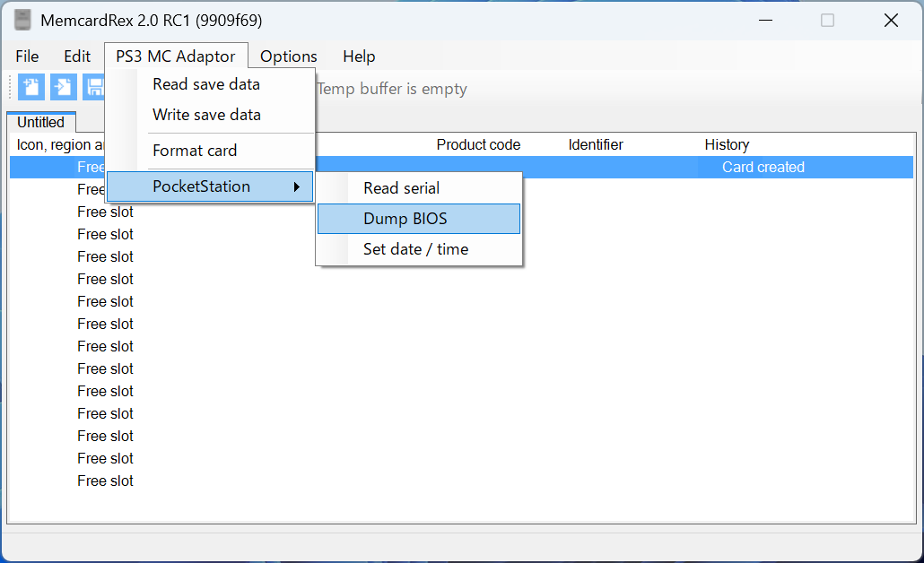Click the 'Card created' history cell

point(763,168)
